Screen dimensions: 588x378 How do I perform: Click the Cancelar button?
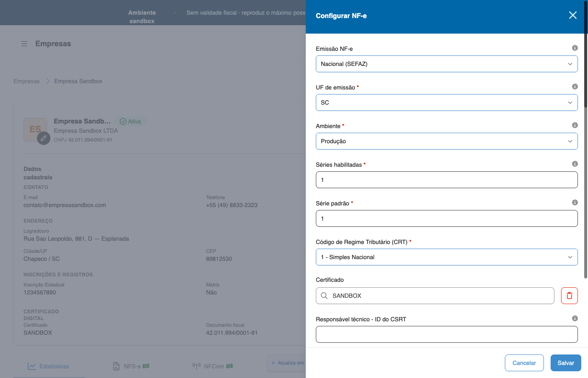click(x=524, y=363)
